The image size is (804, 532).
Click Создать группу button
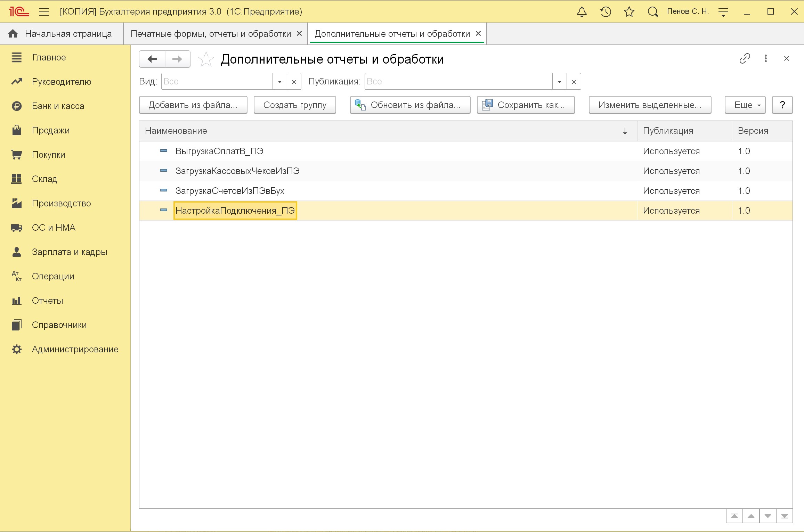pos(295,105)
